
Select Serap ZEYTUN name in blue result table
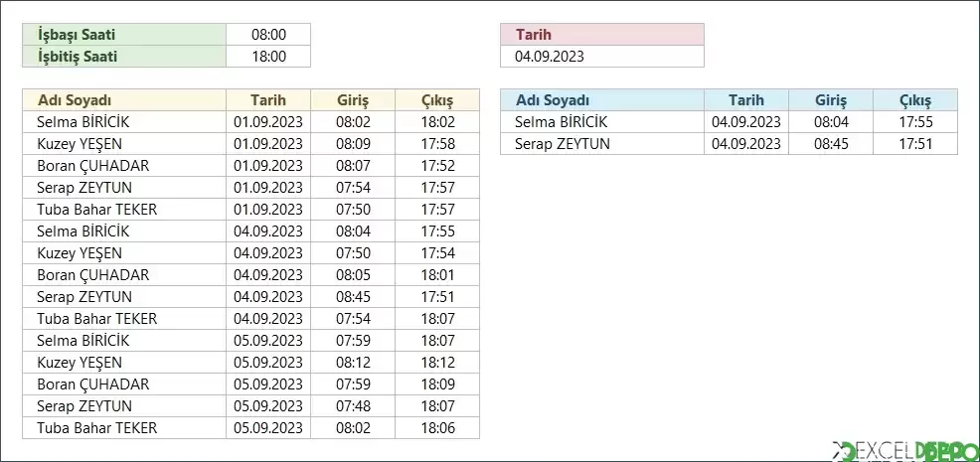(602, 144)
